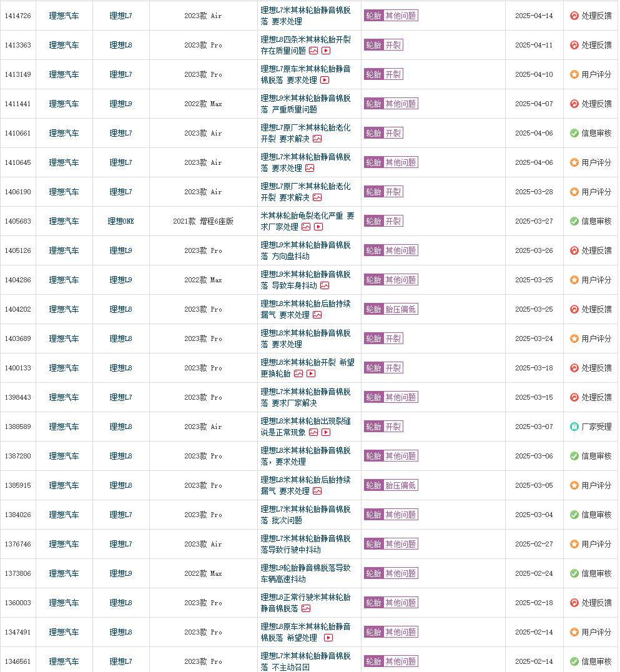The height and width of the screenshot is (672, 620).
Task: Click 处理反馈 status icon for complaint 1360003
Action: point(574,603)
